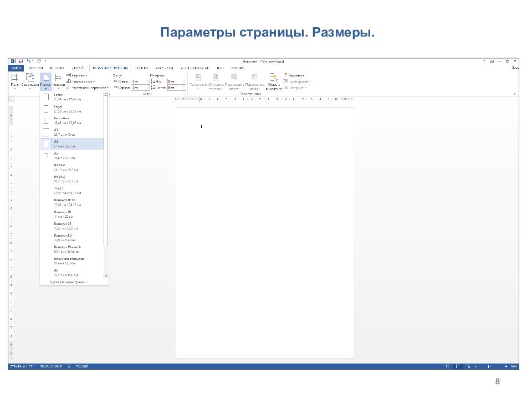The height and width of the screenshot is (399, 532).
Task: Click the Размер (Size) page button
Action: [45, 81]
